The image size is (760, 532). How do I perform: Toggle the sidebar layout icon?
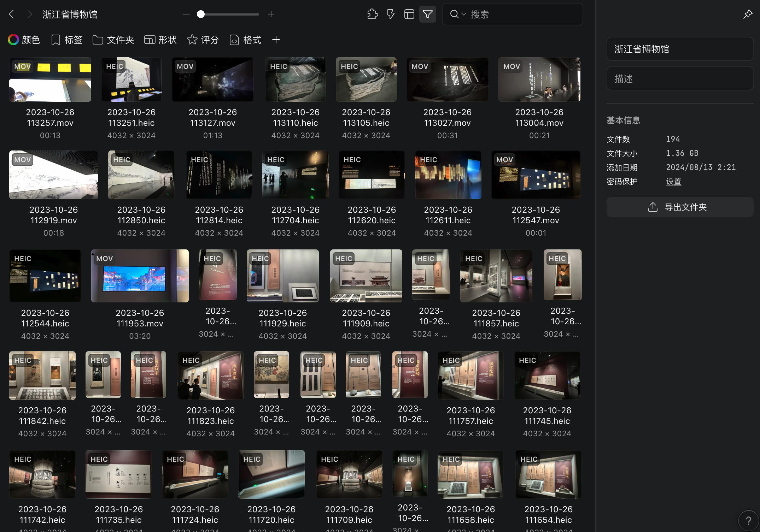pyautogui.click(x=409, y=14)
